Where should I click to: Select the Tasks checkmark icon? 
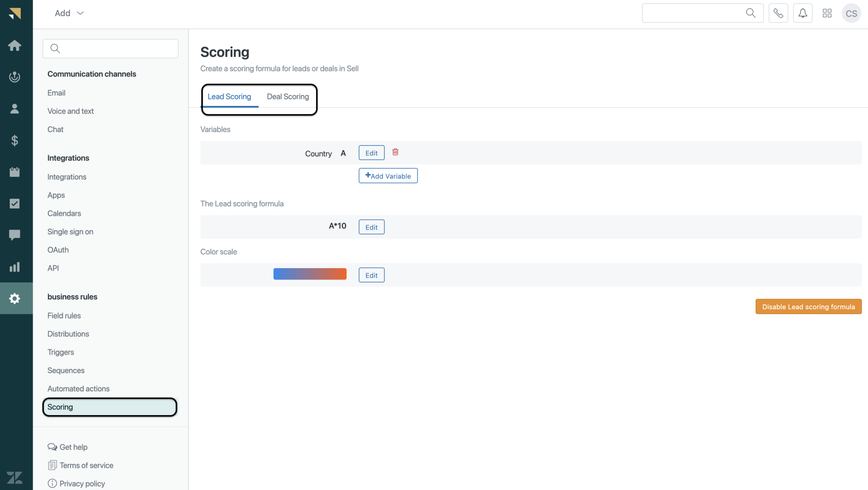pos(15,203)
